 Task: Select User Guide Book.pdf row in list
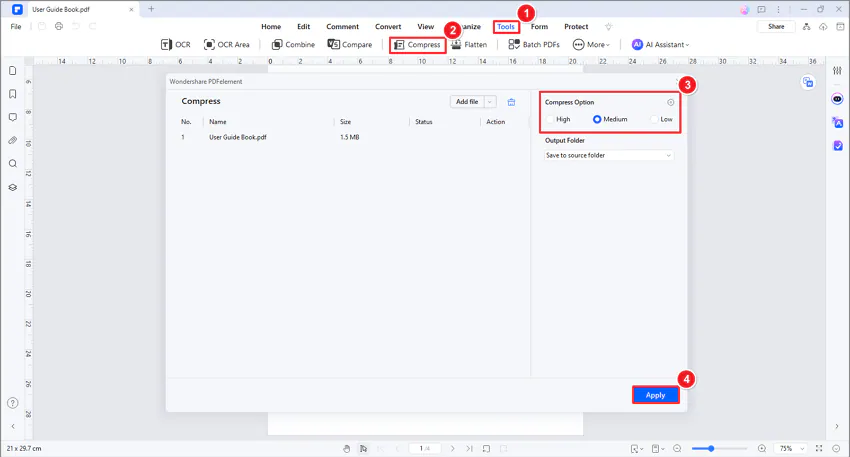(347, 137)
